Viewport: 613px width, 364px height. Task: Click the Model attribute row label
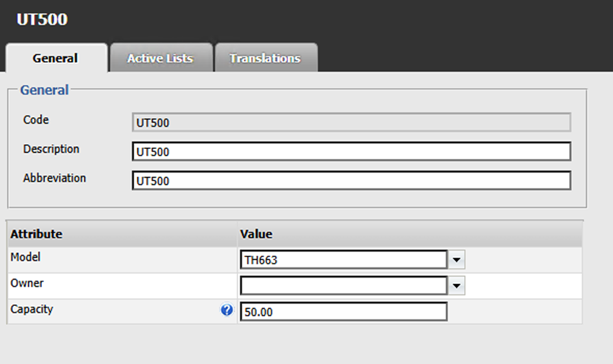26,256
